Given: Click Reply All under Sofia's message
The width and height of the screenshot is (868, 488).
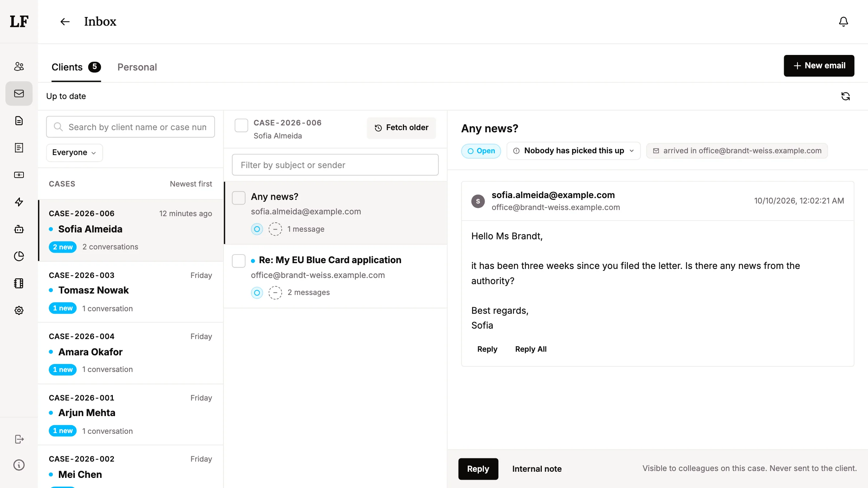Looking at the screenshot, I should coord(531,349).
